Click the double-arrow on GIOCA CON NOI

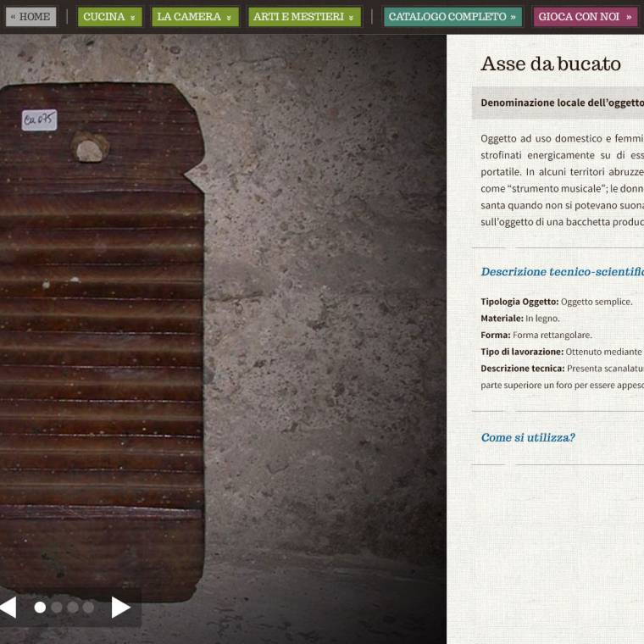[629, 17]
